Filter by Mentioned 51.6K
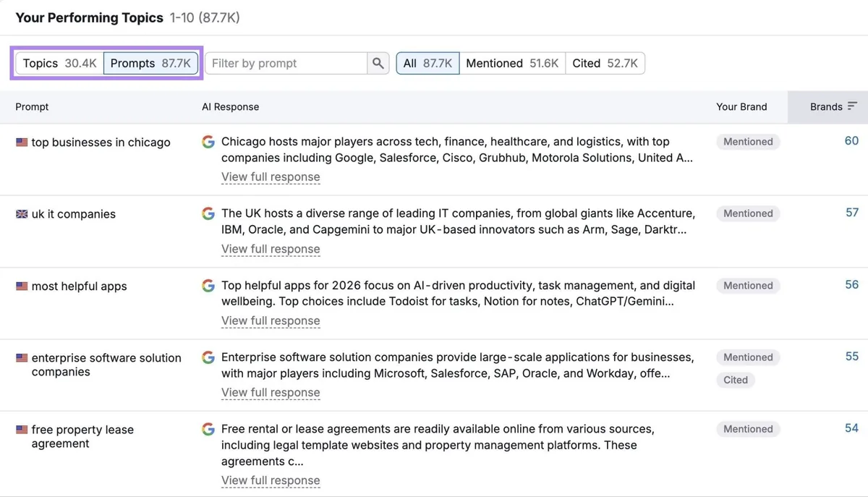Screen dimensions: 868x497 coord(512,64)
